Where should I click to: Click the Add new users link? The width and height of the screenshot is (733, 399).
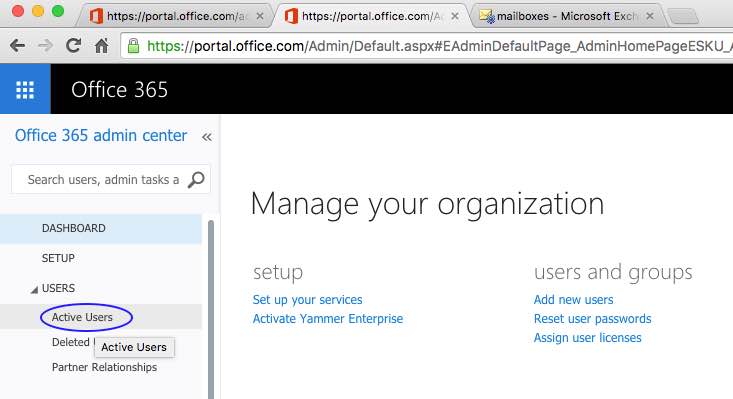574,300
